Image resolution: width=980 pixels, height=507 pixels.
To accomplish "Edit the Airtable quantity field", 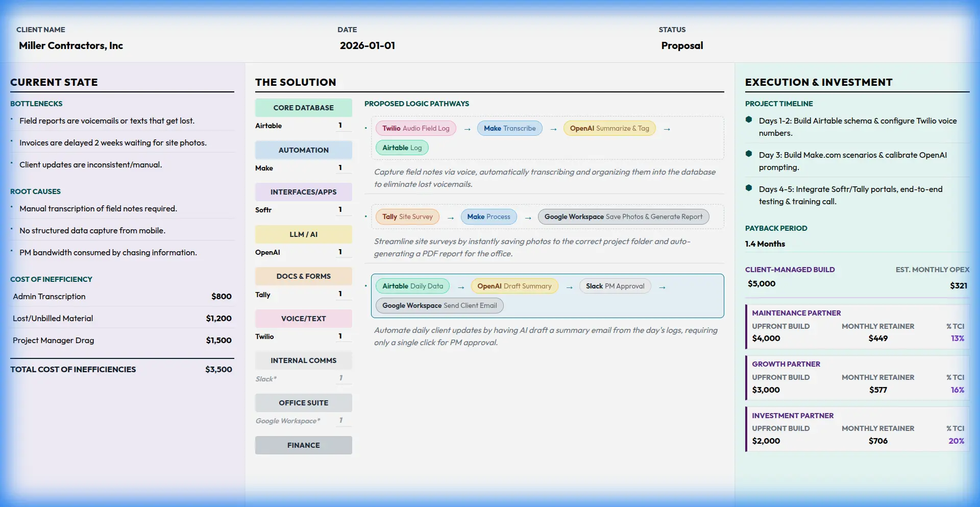I will 340,126.
